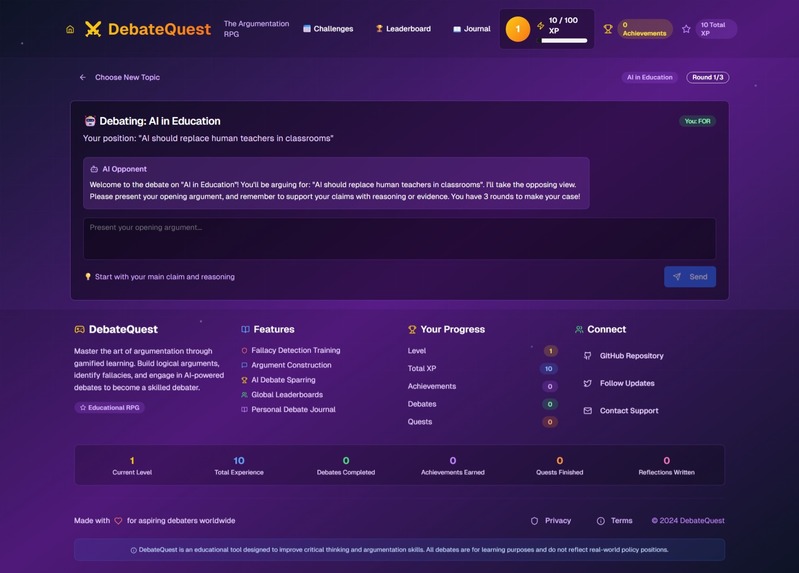Screen dimensions: 799x573
Task: Open the Leaderboard page
Action: click(403, 29)
